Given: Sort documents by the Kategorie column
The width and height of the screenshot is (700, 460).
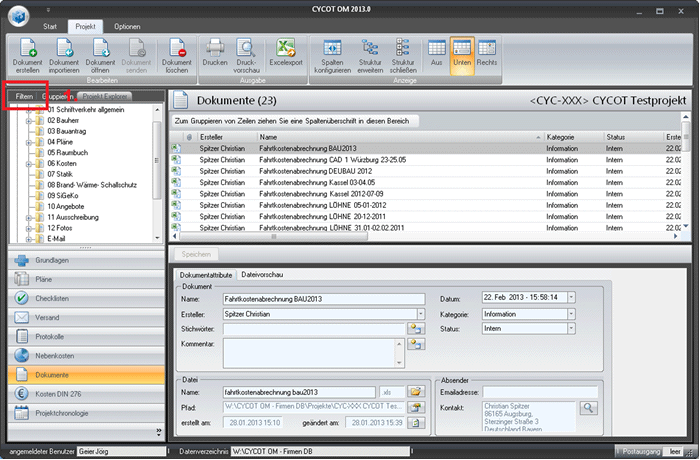Looking at the screenshot, I should tap(574, 137).
